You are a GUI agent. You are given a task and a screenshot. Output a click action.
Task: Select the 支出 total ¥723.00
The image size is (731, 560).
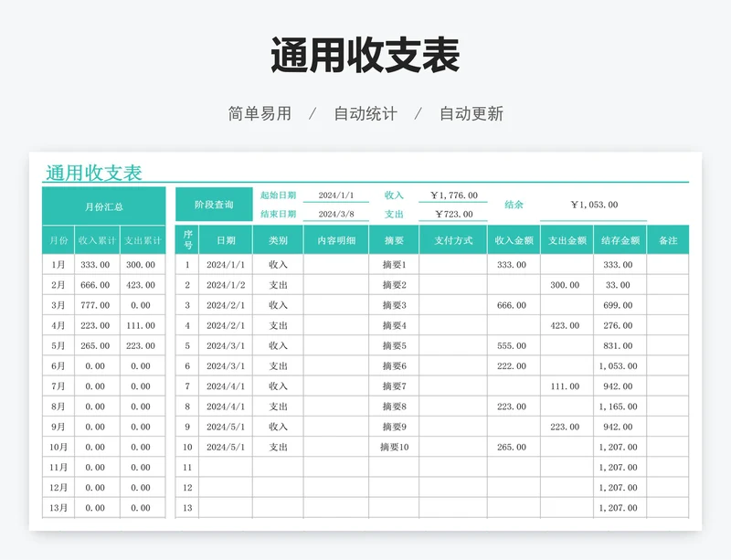click(453, 214)
